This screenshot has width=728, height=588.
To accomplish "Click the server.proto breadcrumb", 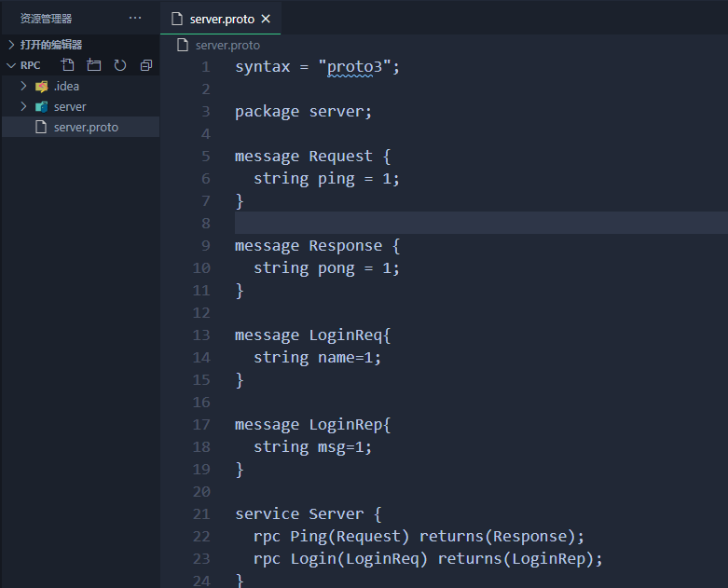I will click(x=227, y=45).
